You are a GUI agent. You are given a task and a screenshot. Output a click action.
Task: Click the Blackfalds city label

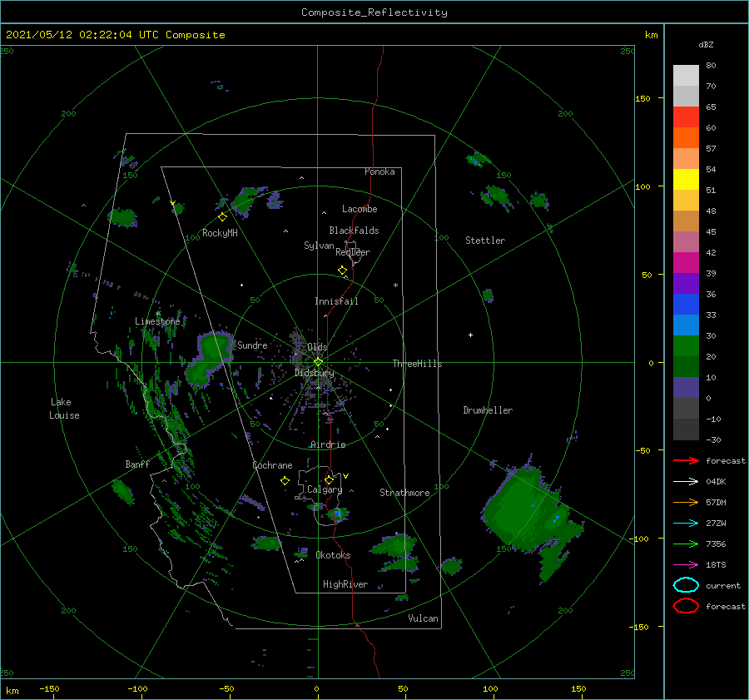pyautogui.click(x=354, y=231)
